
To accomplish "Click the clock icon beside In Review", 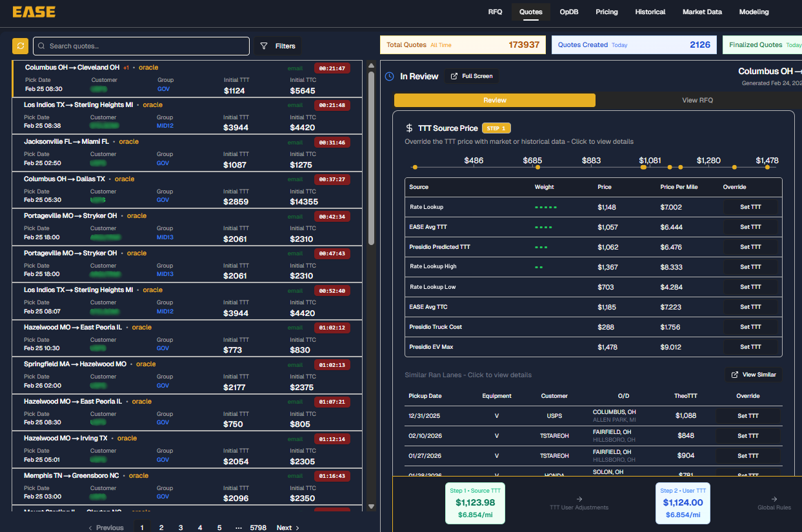I will (389, 76).
